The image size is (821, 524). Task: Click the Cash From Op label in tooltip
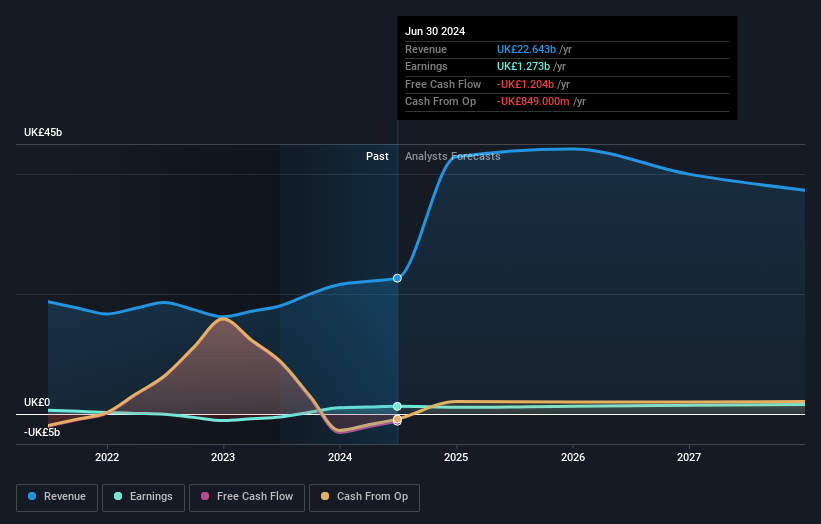[x=440, y=102]
